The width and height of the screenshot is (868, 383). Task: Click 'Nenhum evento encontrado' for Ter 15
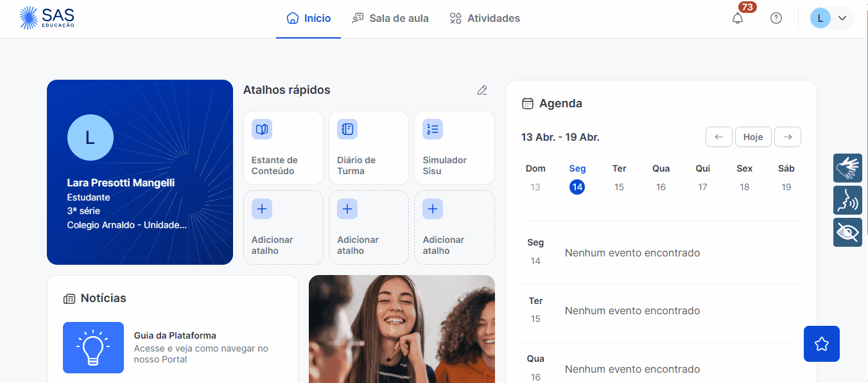pos(632,310)
